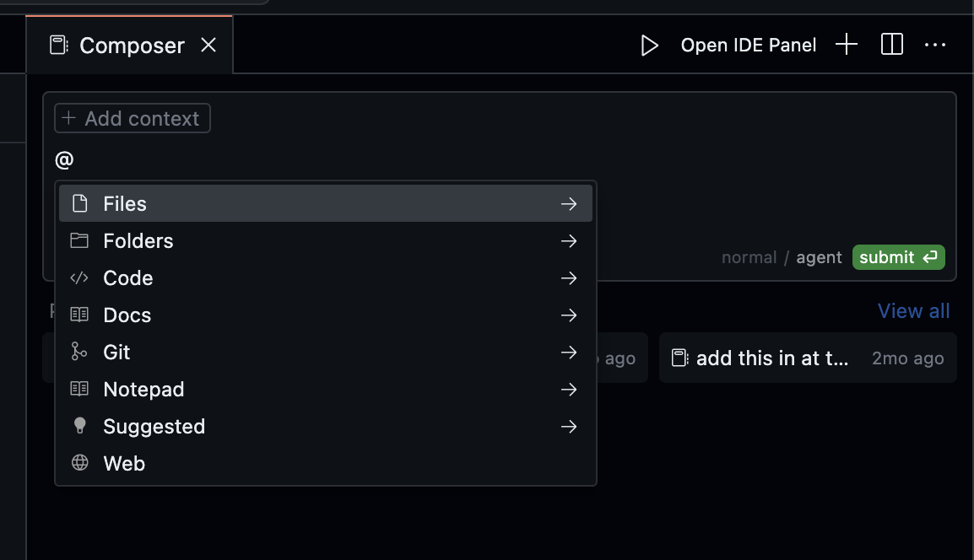974x560 pixels.
Task: Expand the Files context category
Action: [x=568, y=203]
